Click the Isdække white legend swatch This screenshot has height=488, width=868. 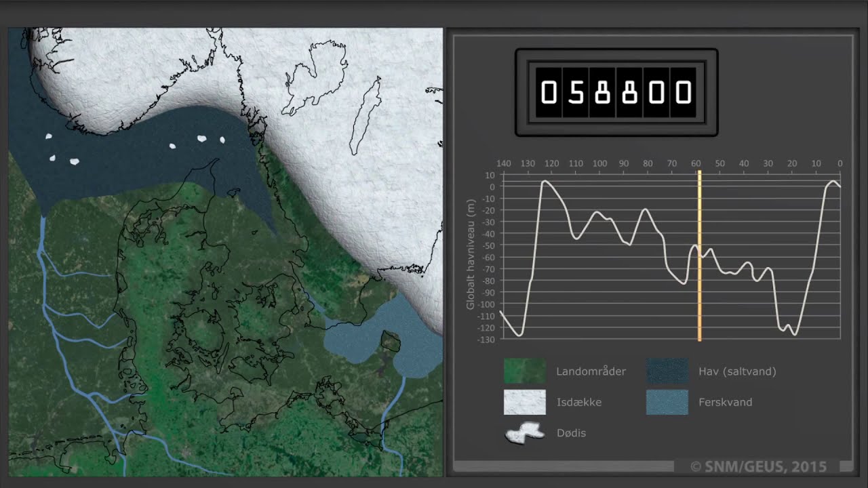524,402
